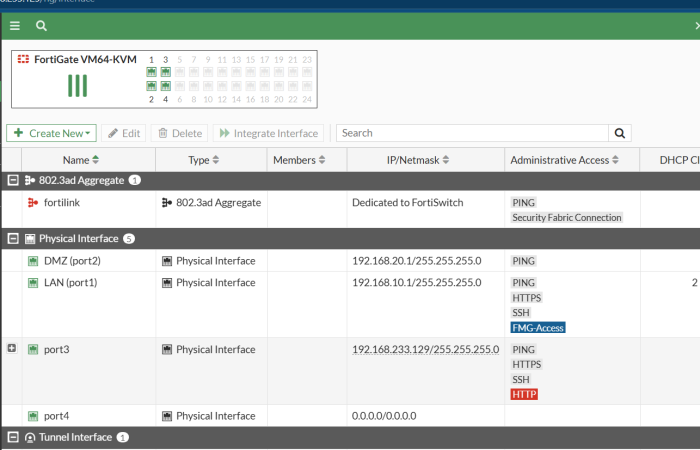Viewport: 700px width, 450px height.
Task: Select the port4 name
Action: (57, 416)
